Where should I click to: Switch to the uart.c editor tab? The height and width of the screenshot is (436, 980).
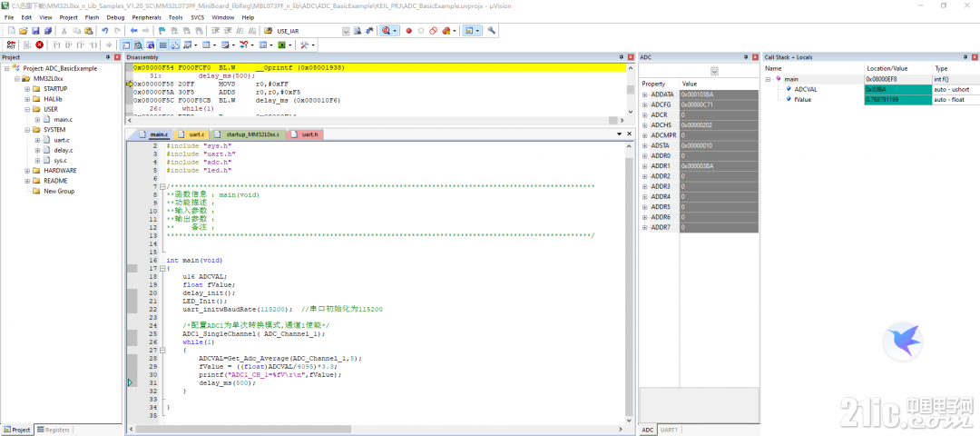pyautogui.click(x=192, y=134)
